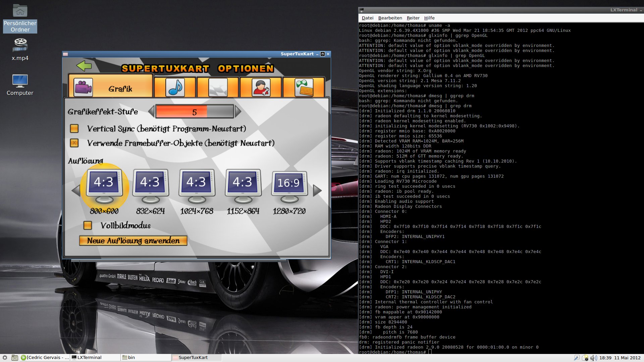The height and width of the screenshot is (362, 644).
Task: Open Reiter menu in LXTerminal
Action: point(413,18)
